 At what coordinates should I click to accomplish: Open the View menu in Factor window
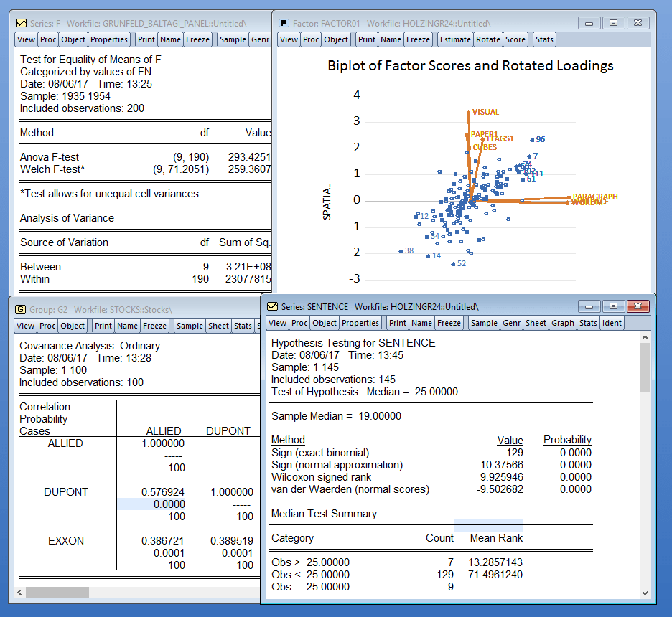point(289,39)
